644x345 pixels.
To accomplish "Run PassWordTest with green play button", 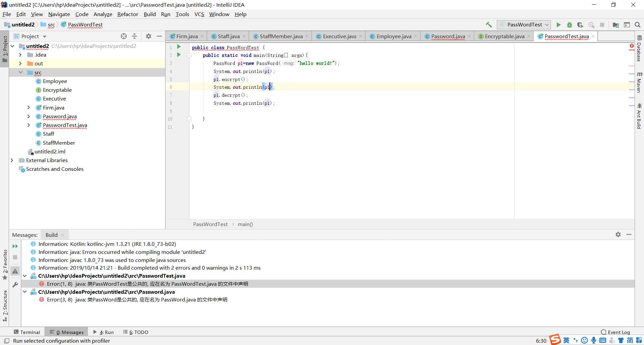I will click(x=558, y=25).
